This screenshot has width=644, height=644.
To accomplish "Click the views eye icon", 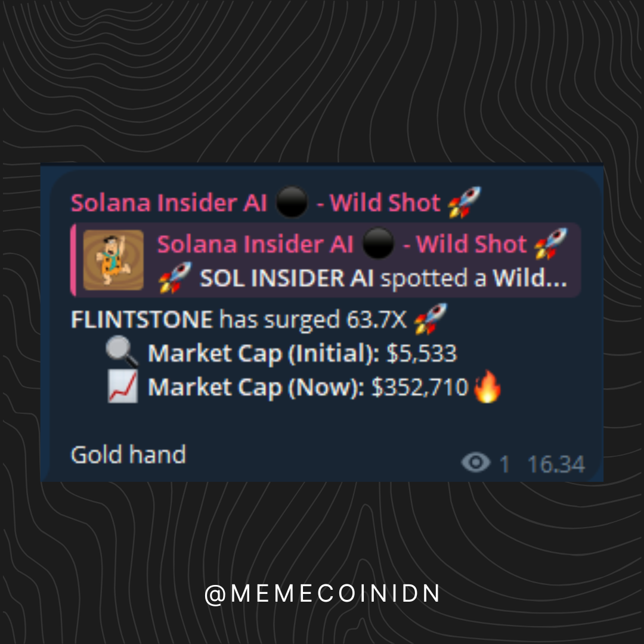I will tap(476, 463).
